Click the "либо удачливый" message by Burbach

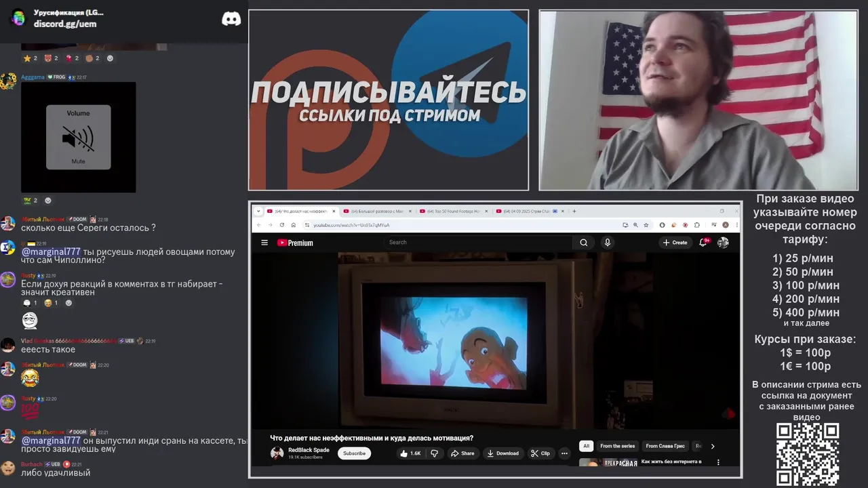tap(56, 472)
